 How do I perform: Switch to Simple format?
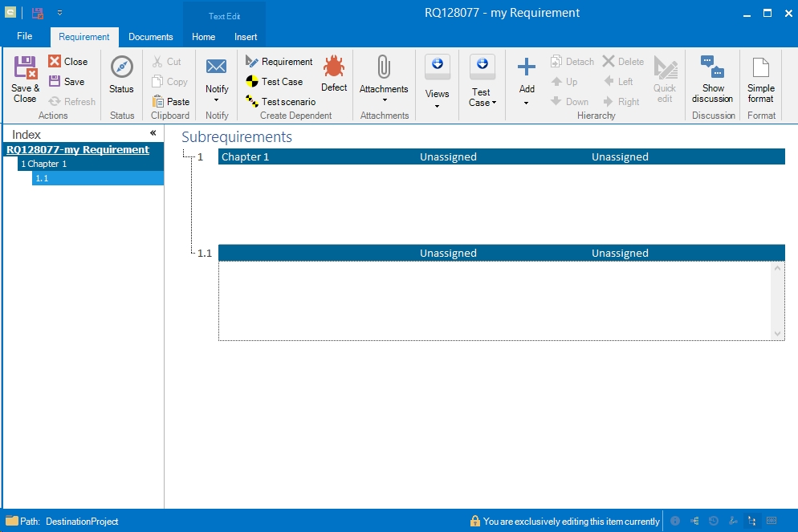760,67
